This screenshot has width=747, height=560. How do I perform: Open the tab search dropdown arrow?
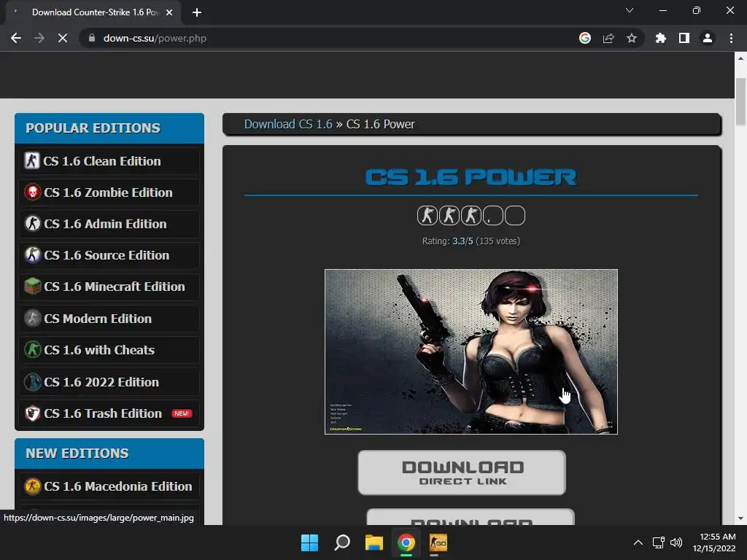630,10
